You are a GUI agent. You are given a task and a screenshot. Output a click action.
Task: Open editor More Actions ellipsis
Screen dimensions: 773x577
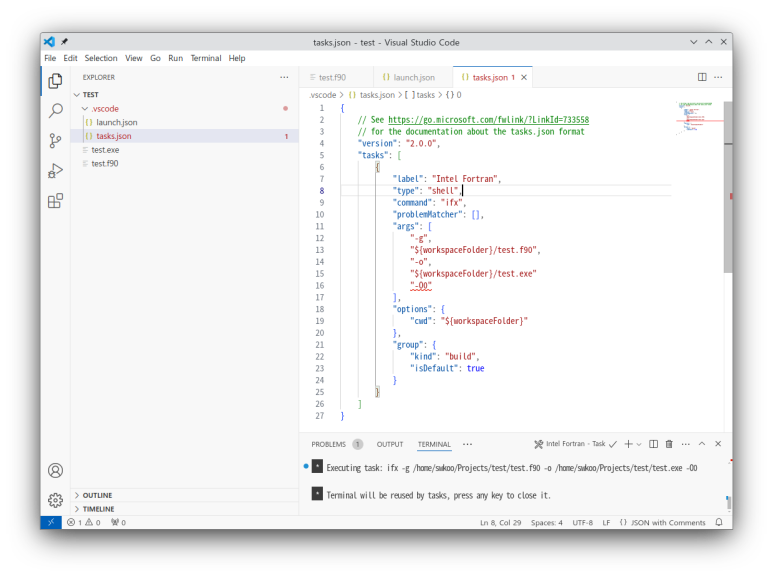(718, 77)
